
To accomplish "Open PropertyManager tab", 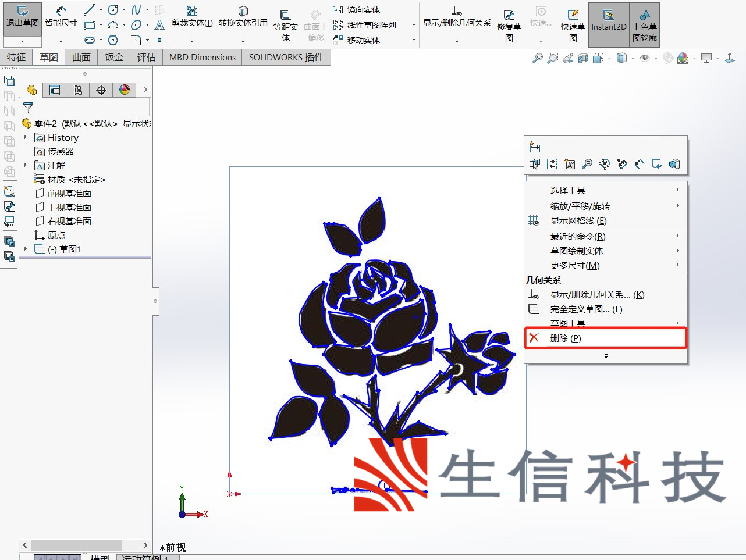I will point(55,90).
